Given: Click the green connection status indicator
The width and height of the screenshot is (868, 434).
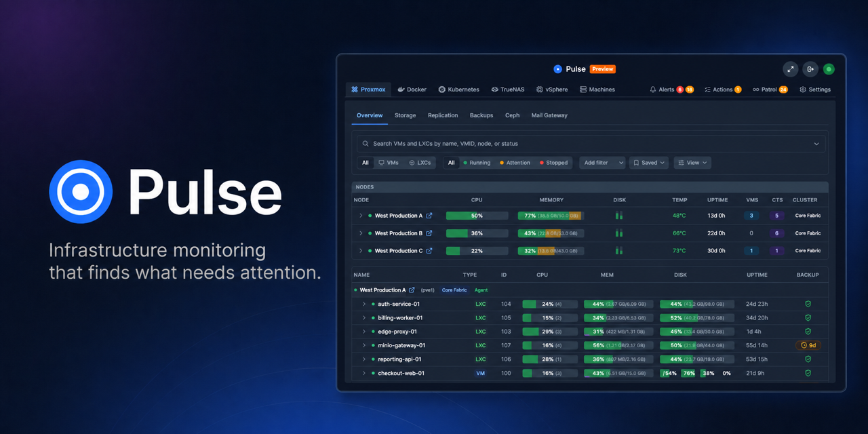Looking at the screenshot, I should [829, 69].
